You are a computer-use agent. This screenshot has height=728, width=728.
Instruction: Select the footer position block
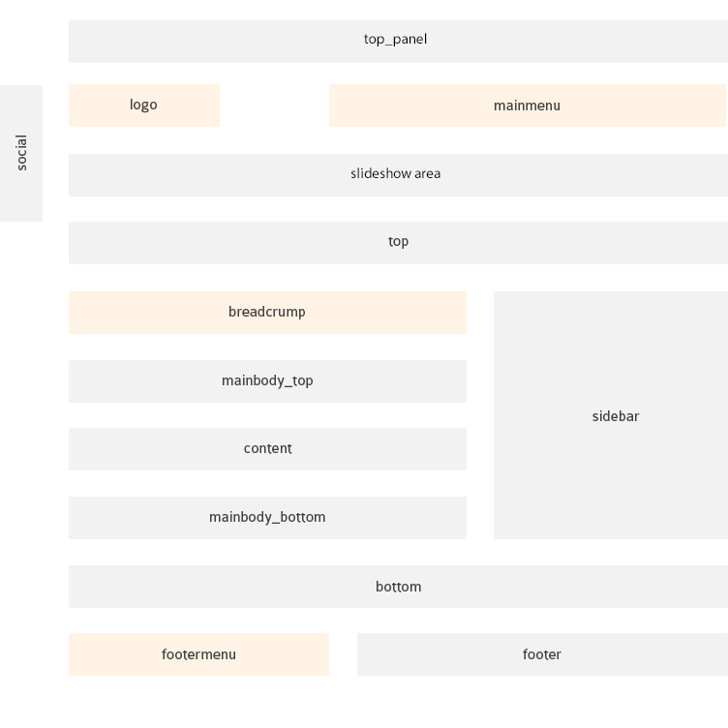point(542,654)
